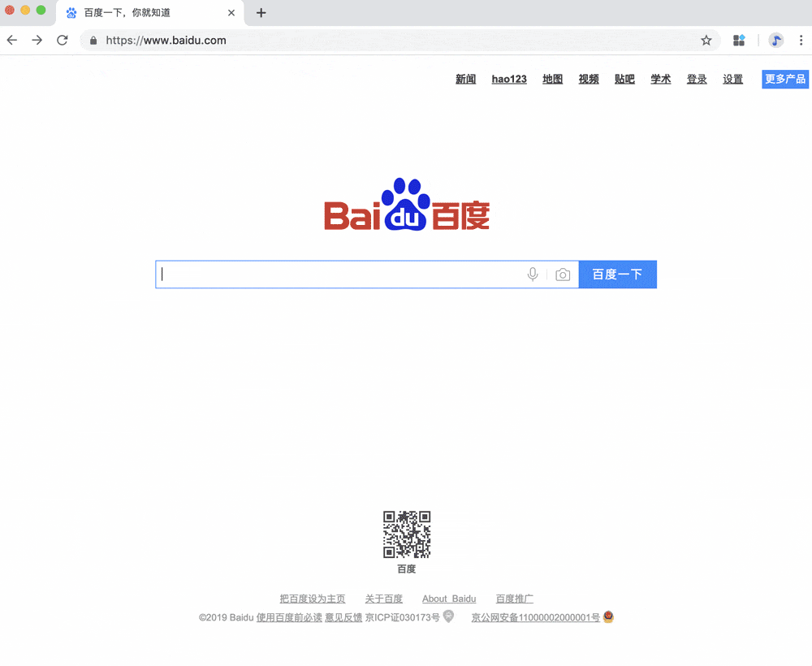
Task: Open a new tab with the plus button
Action: (261, 13)
